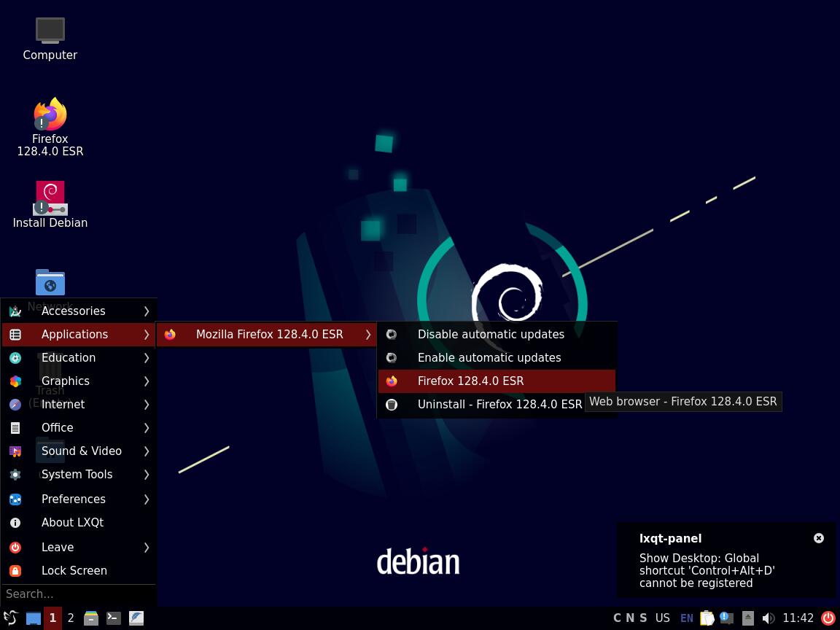
Task: Toggle the Scroll Lock 'S' indicator
Action: pyautogui.click(x=643, y=618)
